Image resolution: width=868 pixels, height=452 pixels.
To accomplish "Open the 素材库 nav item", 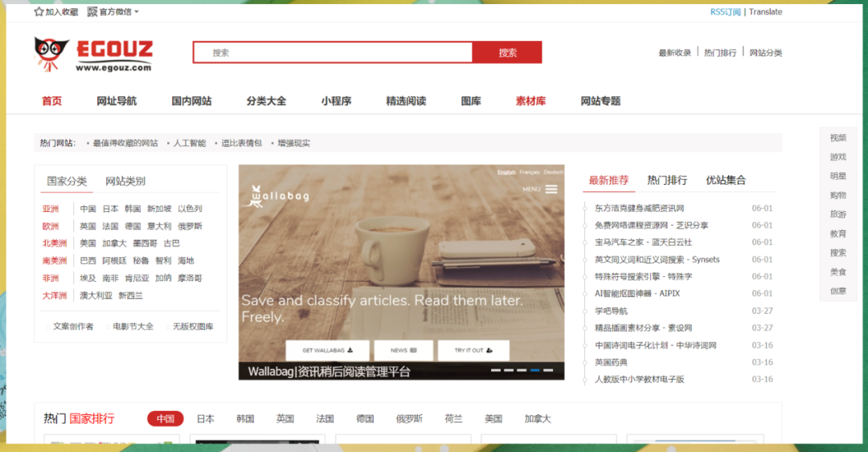I will [x=530, y=101].
